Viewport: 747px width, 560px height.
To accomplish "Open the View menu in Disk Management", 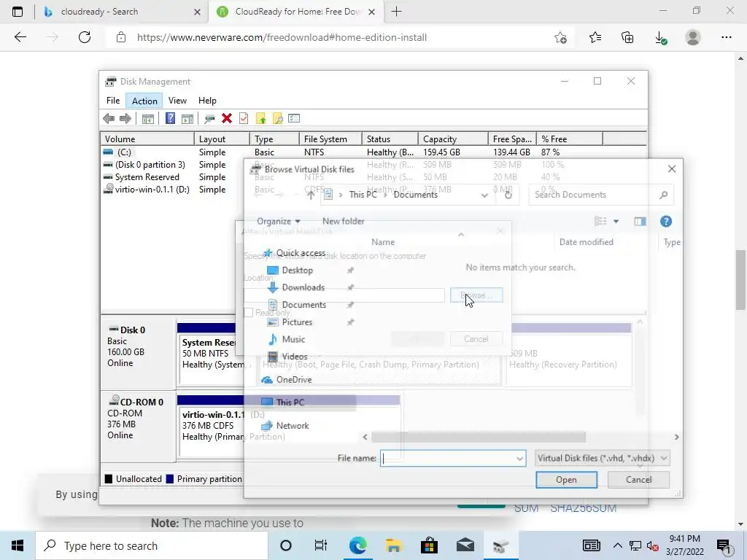I will point(177,101).
